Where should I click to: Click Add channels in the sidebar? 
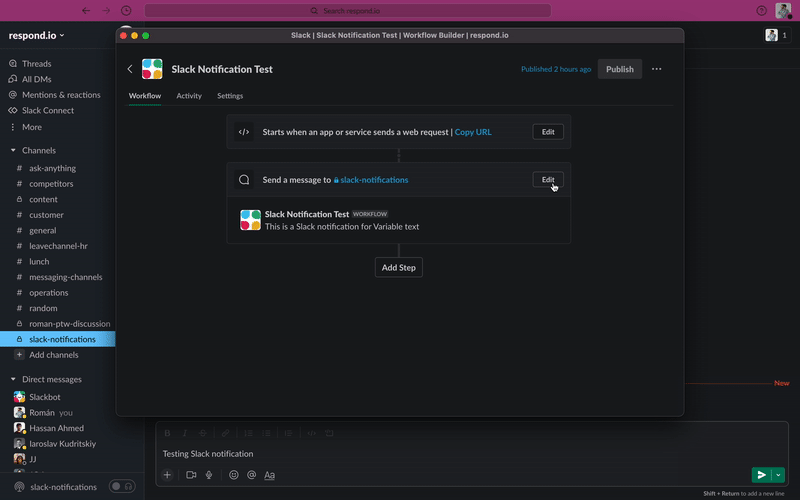coord(54,355)
